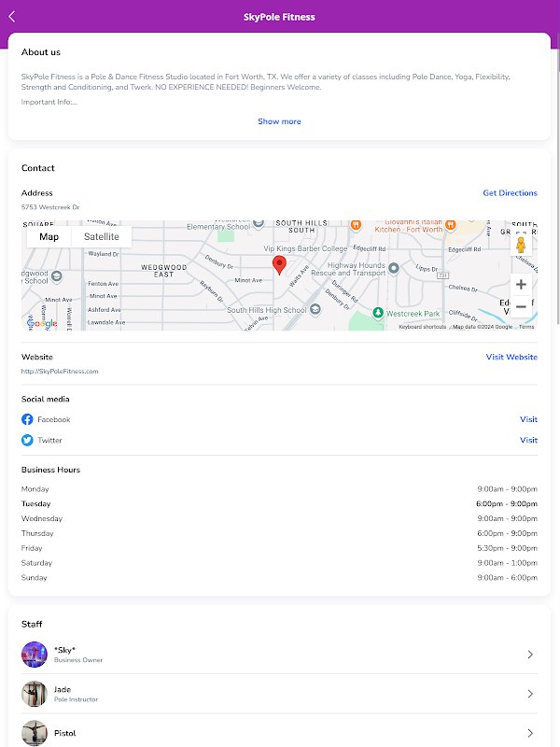560x747 pixels.
Task: Select the address 5753 Westcreek Dr
Action: click(50, 207)
